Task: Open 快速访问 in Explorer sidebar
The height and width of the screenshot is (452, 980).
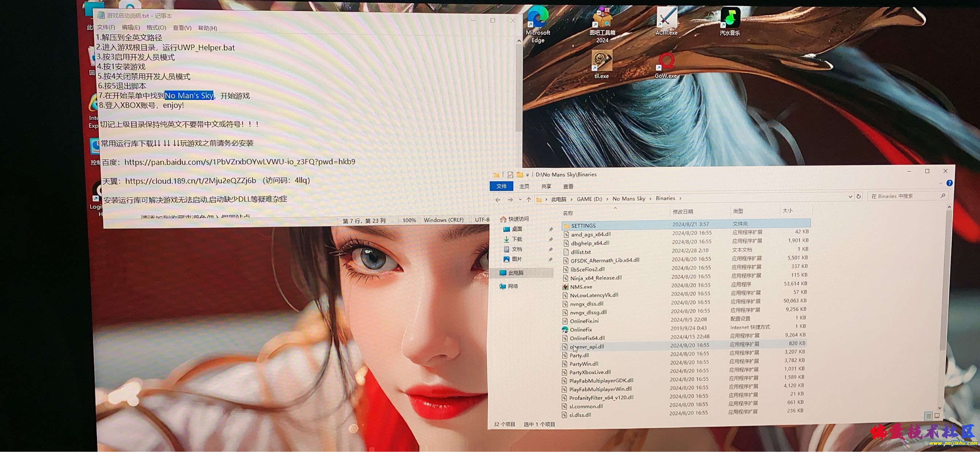Action: (514, 219)
